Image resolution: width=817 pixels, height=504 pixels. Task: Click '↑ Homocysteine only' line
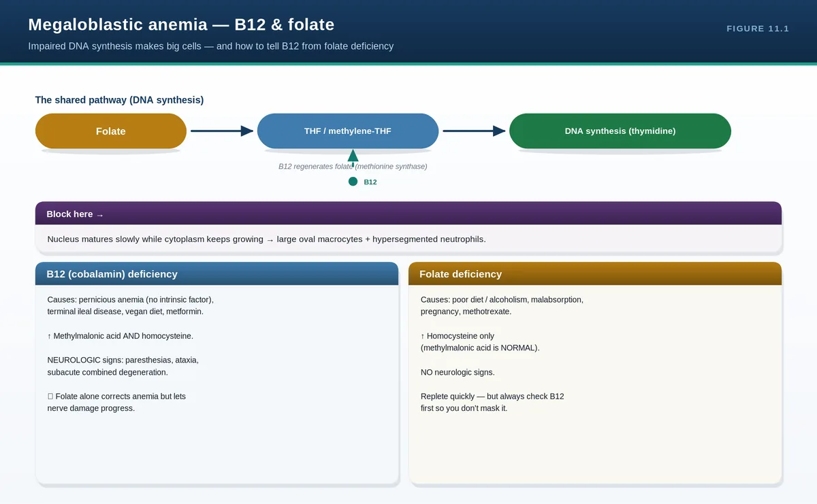458,336
